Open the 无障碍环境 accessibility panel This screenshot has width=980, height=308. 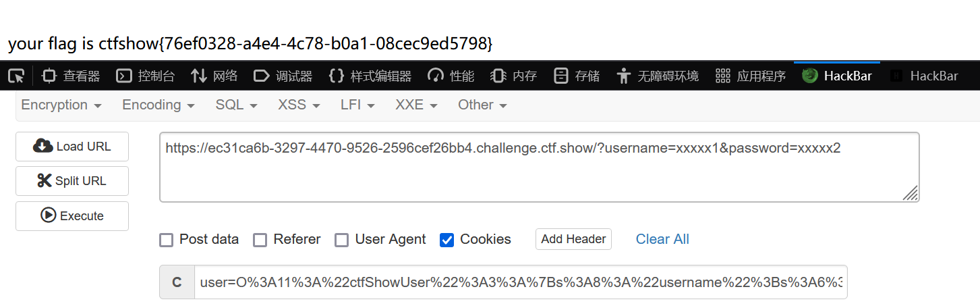pos(658,76)
